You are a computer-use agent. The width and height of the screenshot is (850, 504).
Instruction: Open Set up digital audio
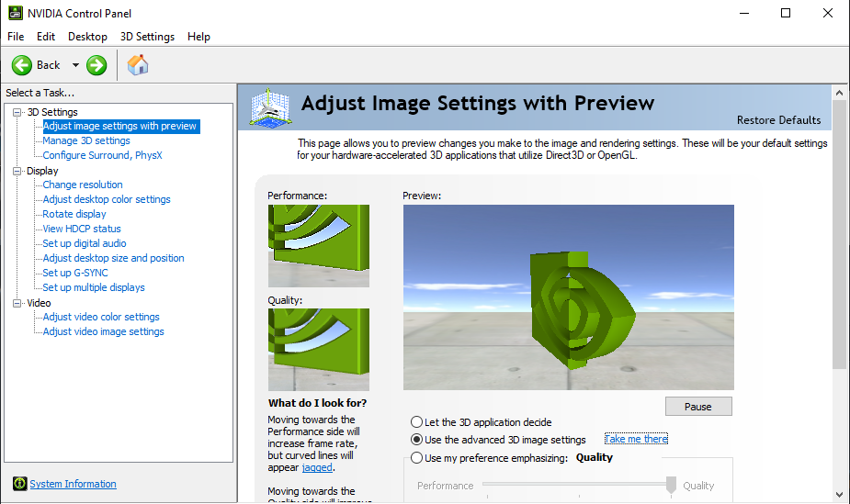click(x=84, y=243)
